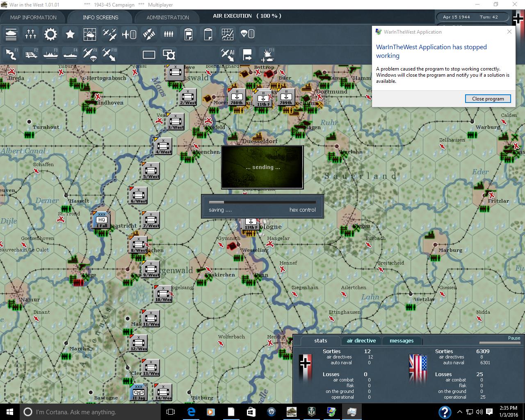Open the Windows Start menu

click(9, 412)
